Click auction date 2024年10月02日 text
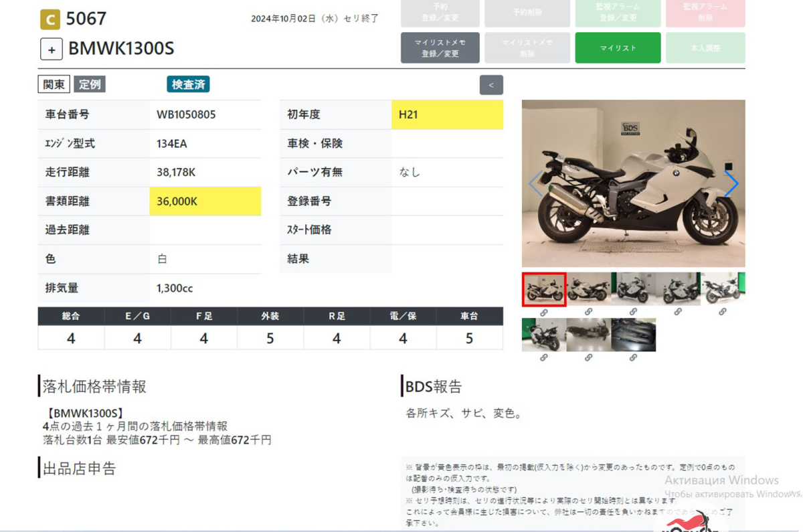Image resolution: width=803 pixels, height=532 pixels. (x=315, y=19)
